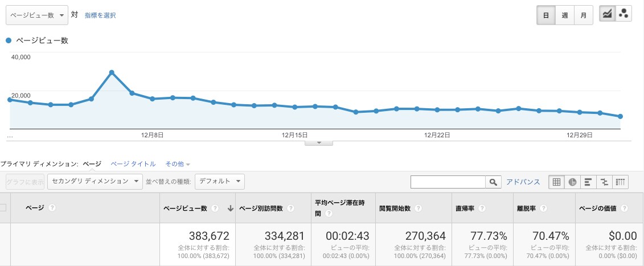Click entrances total 270,364

pos(425,236)
